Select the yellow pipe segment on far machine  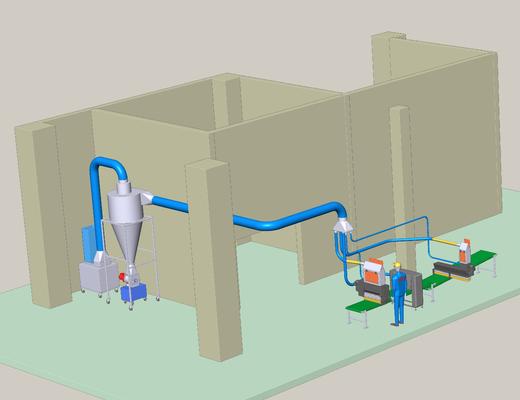(x=446, y=242)
